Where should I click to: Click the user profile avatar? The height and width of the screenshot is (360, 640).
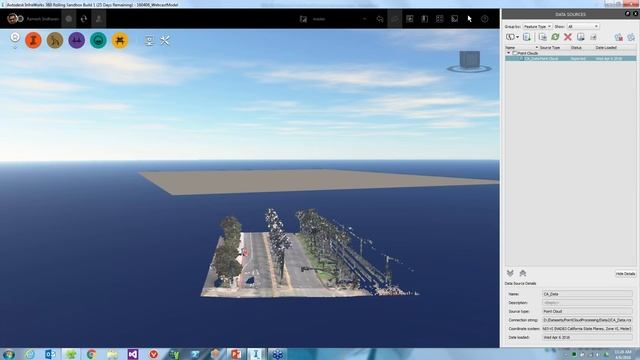[13, 19]
